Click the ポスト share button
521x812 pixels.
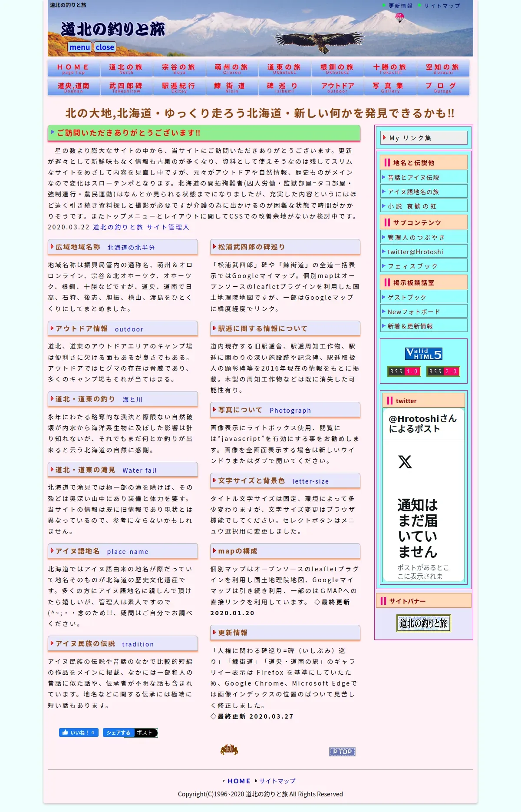(145, 732)
